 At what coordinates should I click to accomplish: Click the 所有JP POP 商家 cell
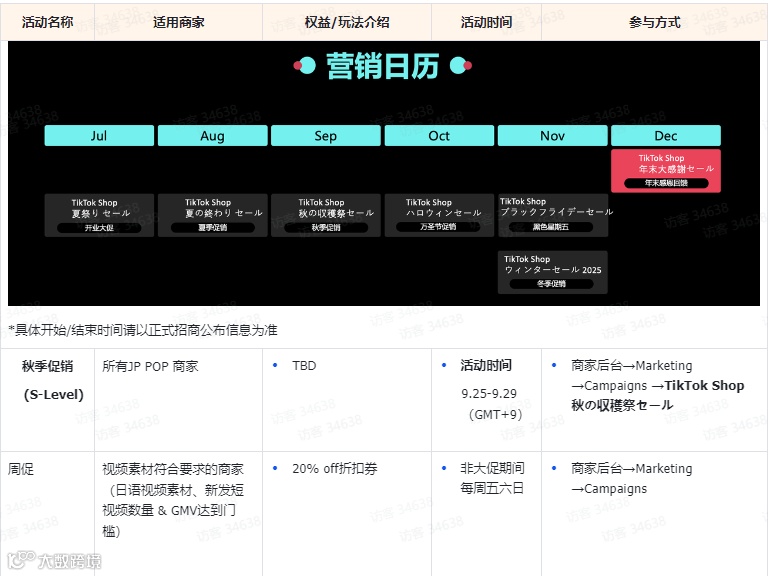point(150,366)
